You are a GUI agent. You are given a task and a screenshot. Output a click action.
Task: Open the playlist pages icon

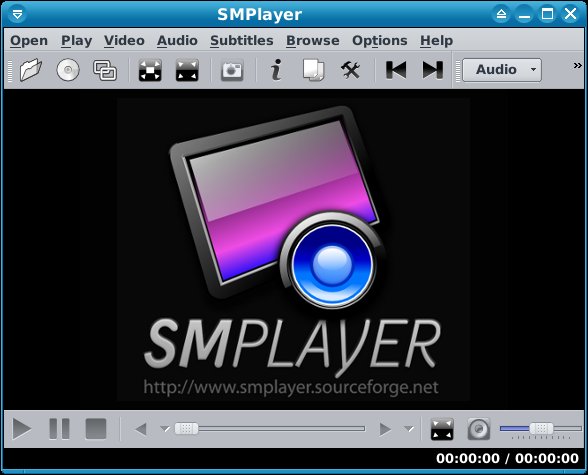tap(314, 70)
